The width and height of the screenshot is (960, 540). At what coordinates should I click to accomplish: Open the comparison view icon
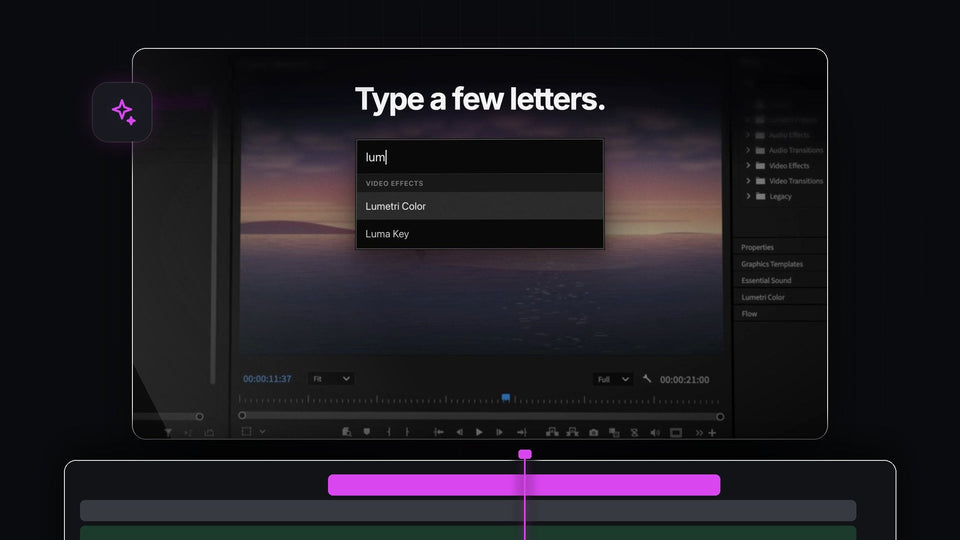614,433
